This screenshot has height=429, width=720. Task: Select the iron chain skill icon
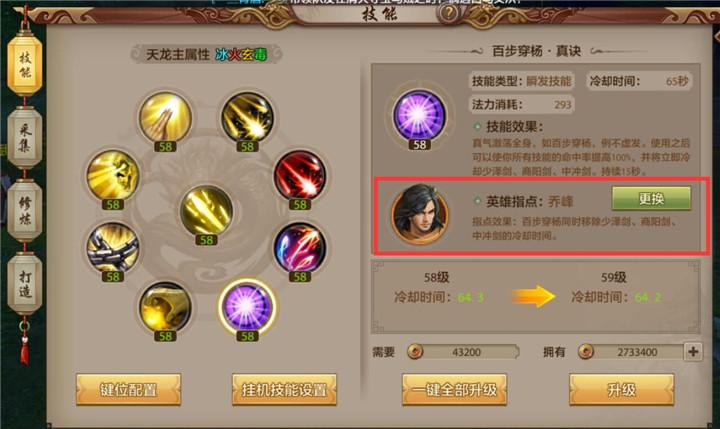113,248
